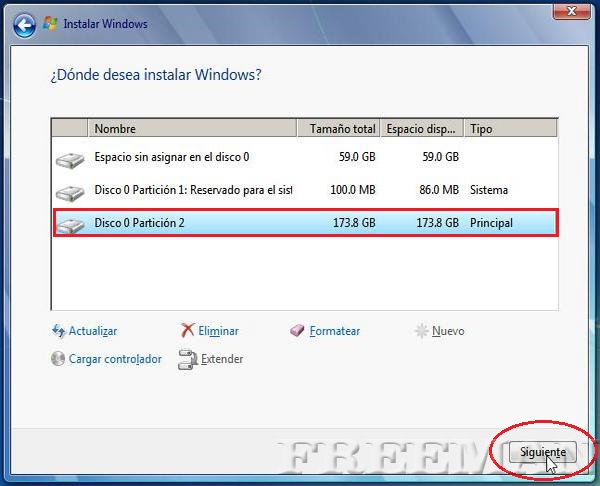Viewport: 600px width, 486px height.
Task: Sort by the Tamaño total column header
Action: (x=338, y=129)
